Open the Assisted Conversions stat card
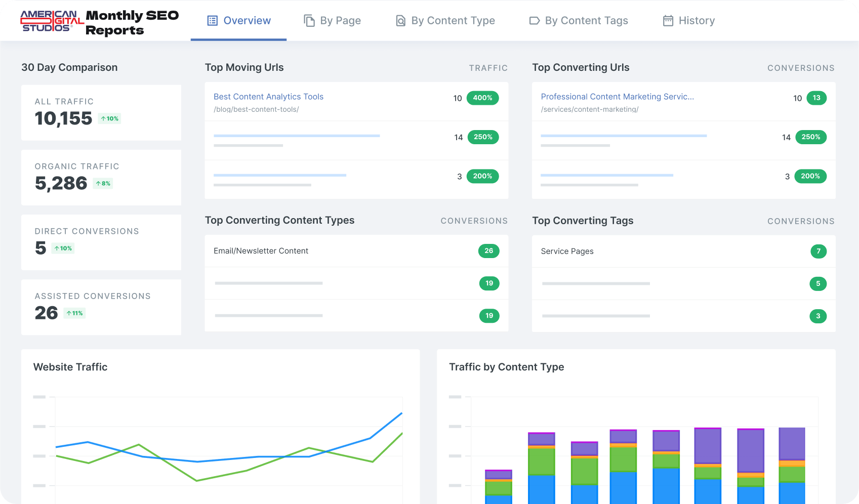 [101, 307]
